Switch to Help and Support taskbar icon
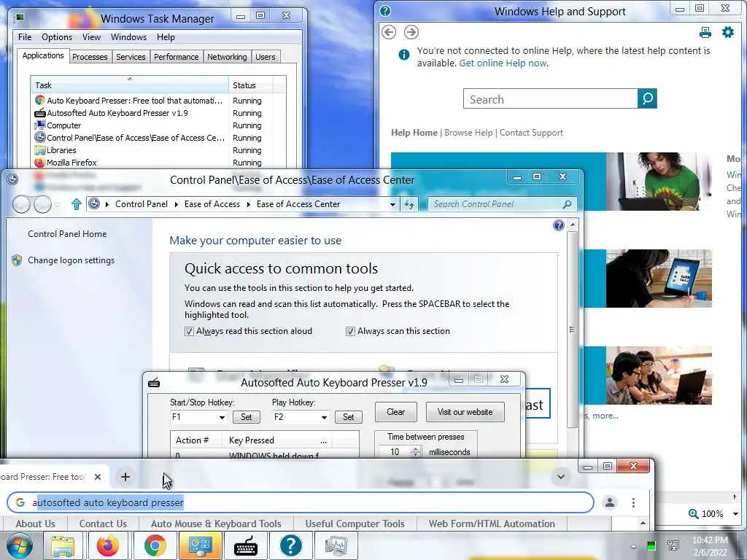 (x=290, y=545)
